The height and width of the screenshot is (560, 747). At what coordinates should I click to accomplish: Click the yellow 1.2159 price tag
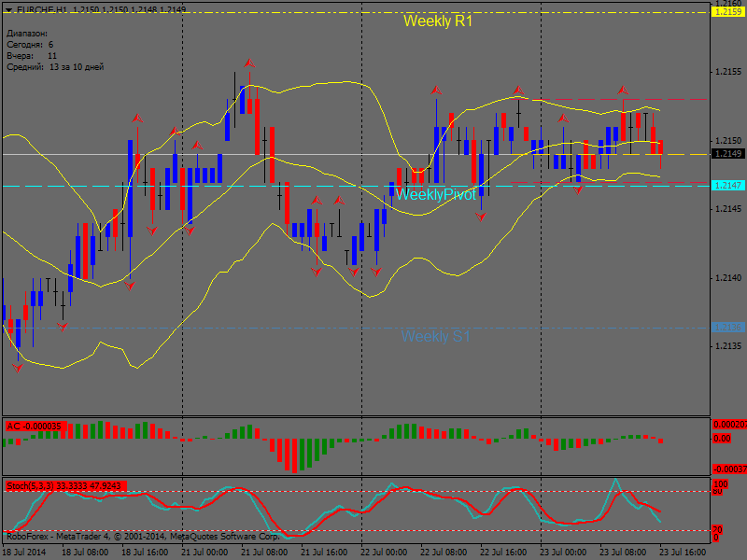click(726, 12)
